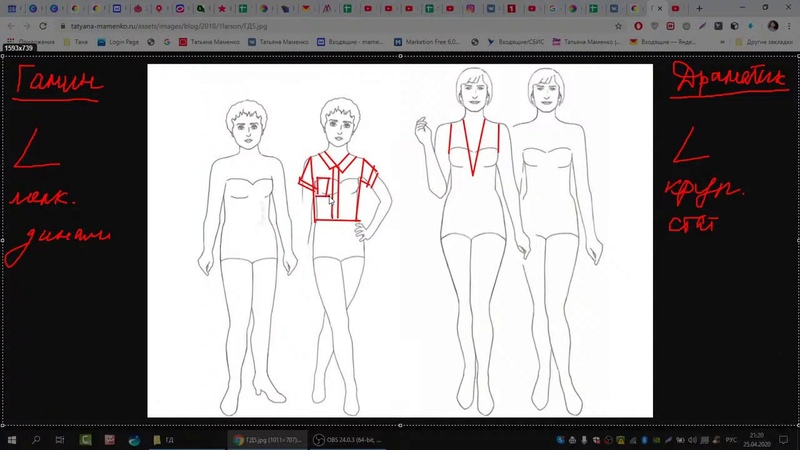This screenshot has height=450, width=800.
Task: Click the profile avatar in the toolbar
Action: point(773,25)
